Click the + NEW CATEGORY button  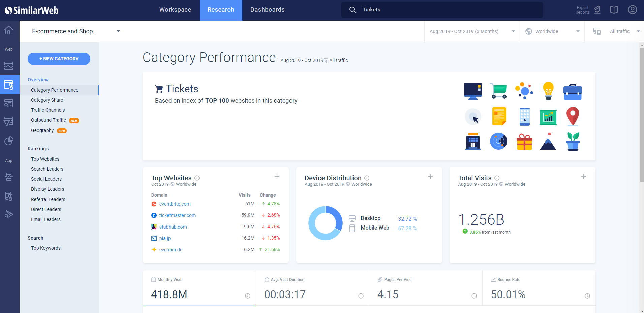tap(59, 59)
